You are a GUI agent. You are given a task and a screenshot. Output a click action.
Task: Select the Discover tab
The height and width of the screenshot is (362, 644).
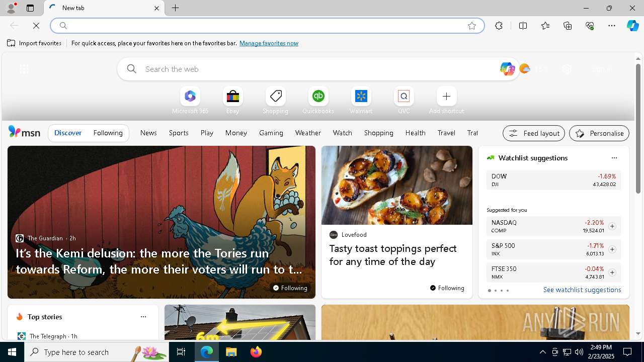pyautogui.click(x=68, y=133)
